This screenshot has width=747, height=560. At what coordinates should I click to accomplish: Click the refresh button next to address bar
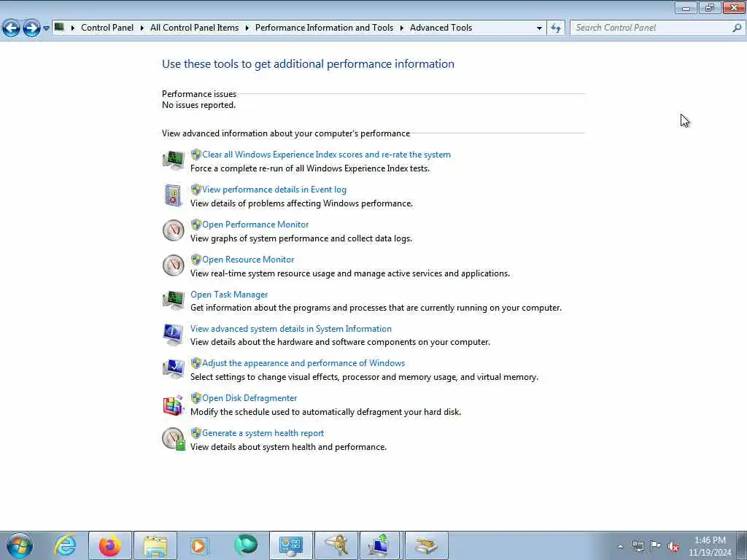point(555,28)
